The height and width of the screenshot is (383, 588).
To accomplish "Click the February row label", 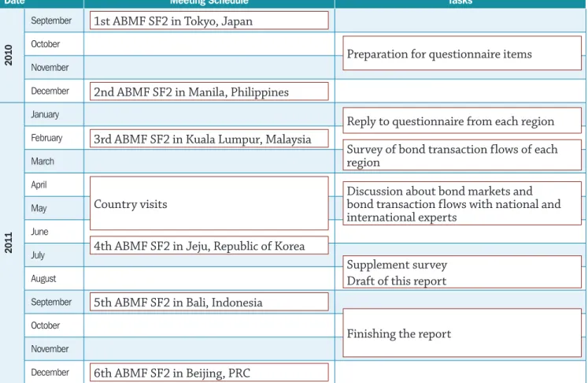I will 46,138.
